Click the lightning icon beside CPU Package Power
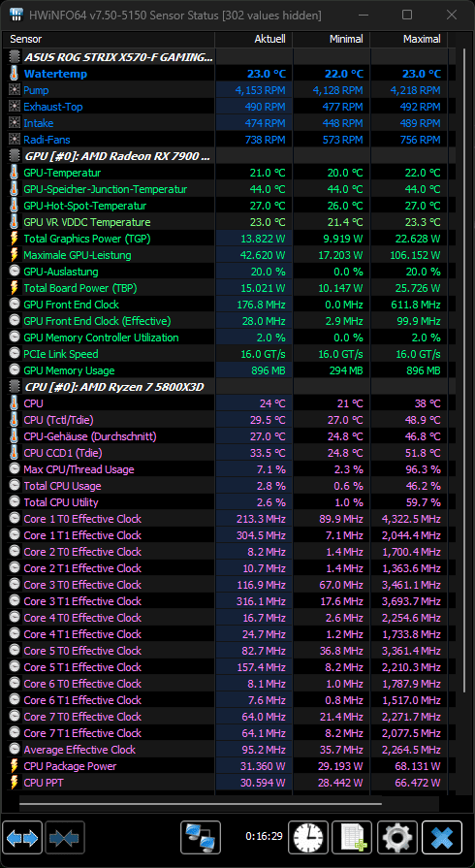Viewport: 475px width, 868px height. coord(15,766)
